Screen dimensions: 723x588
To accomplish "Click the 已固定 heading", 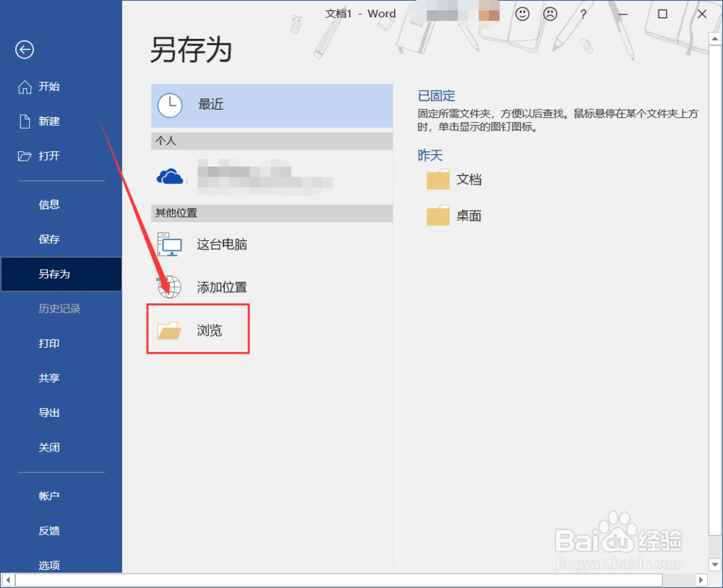I will [436, 95].
